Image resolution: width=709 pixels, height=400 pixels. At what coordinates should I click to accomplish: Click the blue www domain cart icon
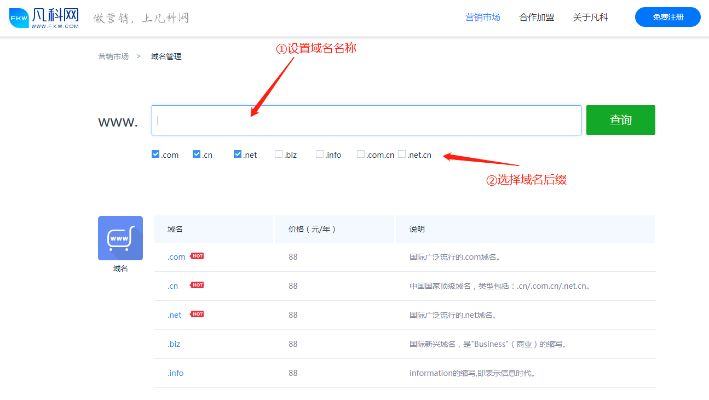point(120,238)
